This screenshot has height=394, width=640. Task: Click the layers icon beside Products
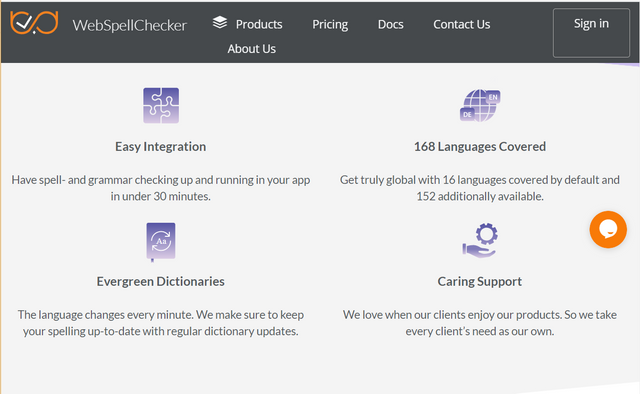pyautogui.click(x=220, y=23)
